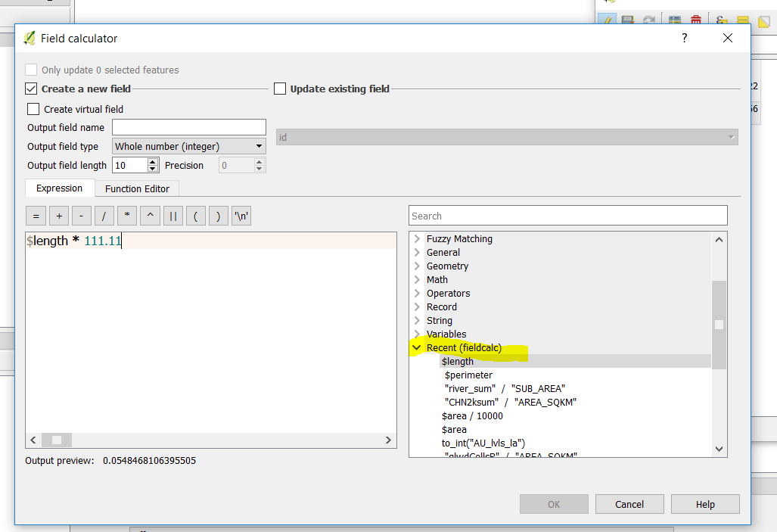Enable Create virtual field

pyautogui.click(x=33, y=108)
